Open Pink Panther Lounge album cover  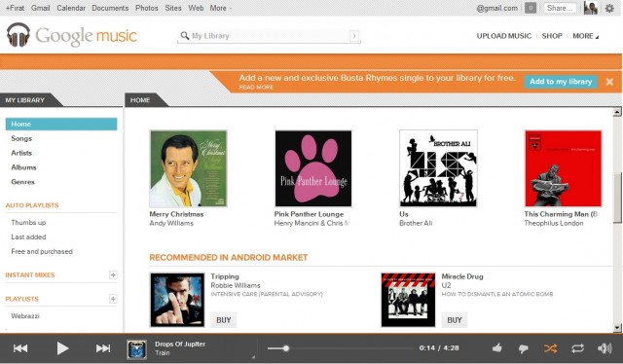point(313,168)
